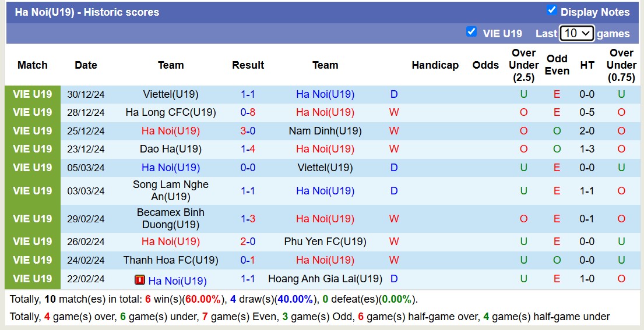This screenshot has height=330, width=644.
Task: Click the HT column header
Action: tap(587, 65)
